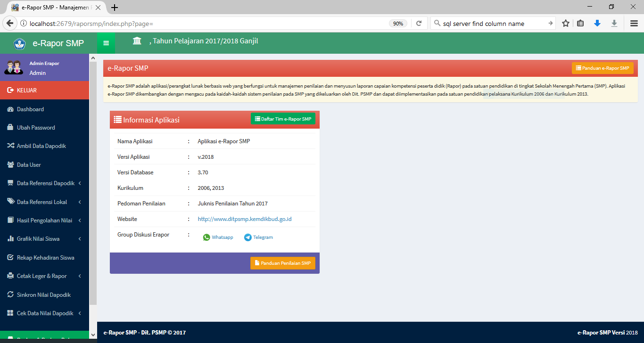Click the Versi Database value 3.70
The height and width of the screenshot is (343, 644).
pyautogui.click(x=203, y=172)
